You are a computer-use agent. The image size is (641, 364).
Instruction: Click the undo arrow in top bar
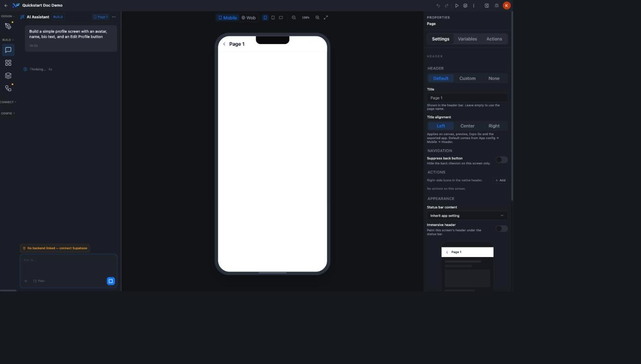438,6
